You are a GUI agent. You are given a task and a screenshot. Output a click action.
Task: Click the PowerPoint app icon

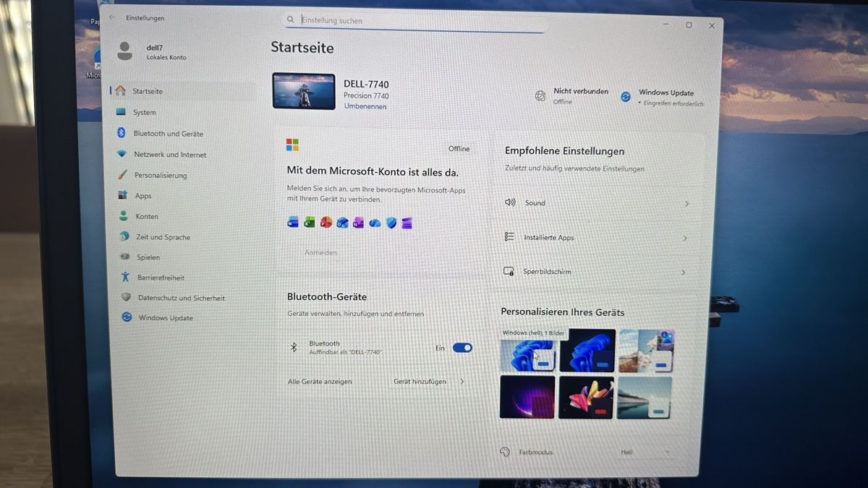coord(326,223)
